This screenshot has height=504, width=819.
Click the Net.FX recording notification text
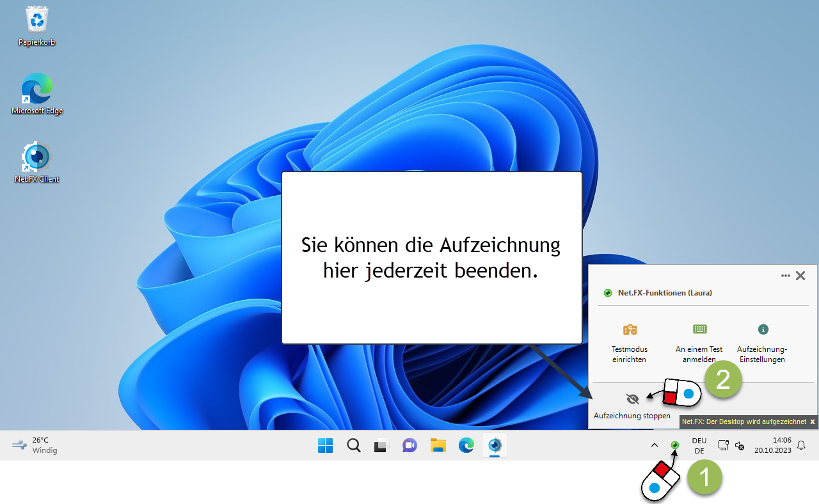coord(743,421)
